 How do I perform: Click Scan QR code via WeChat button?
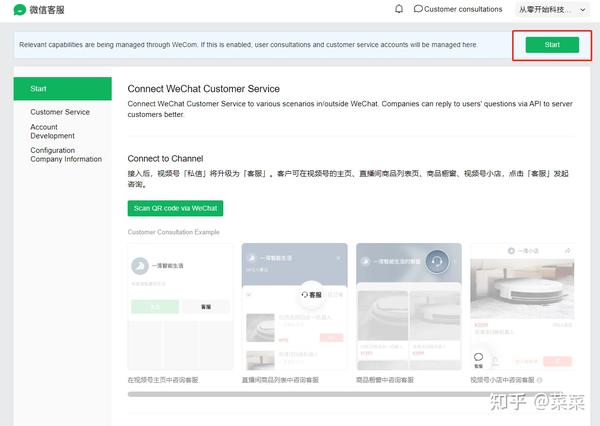point(175,208)
